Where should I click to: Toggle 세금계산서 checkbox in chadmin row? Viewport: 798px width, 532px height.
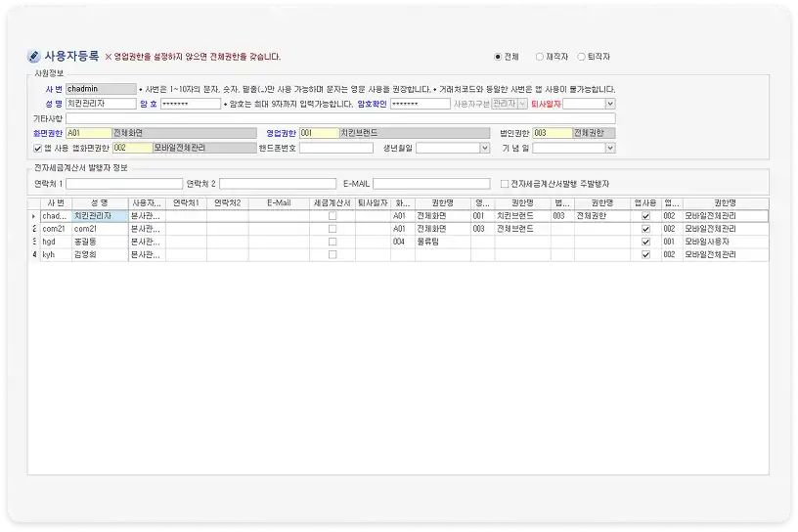click(x=332, y=216)
